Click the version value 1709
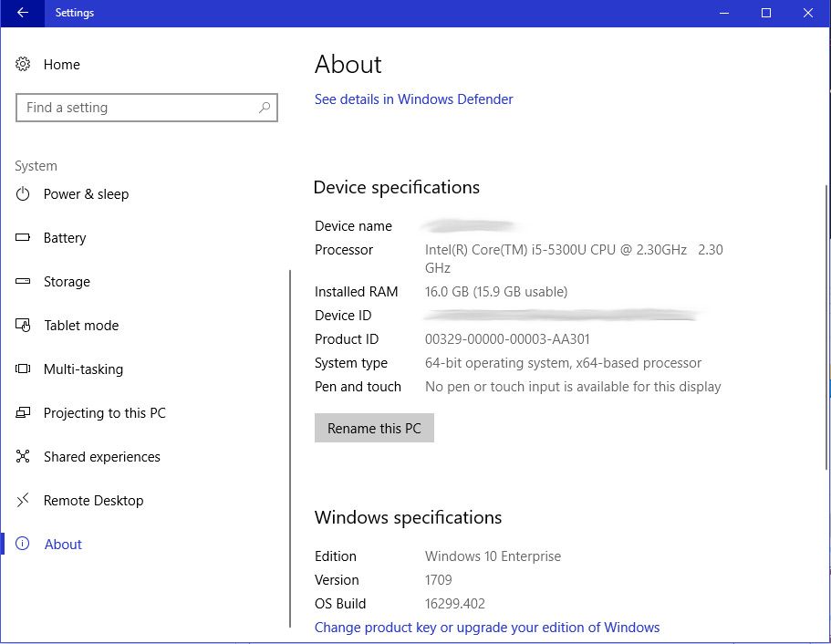 (x=438, y=580)
